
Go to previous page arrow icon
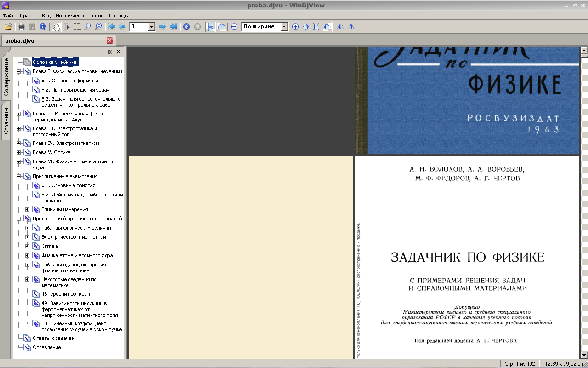tap(122, 27)
